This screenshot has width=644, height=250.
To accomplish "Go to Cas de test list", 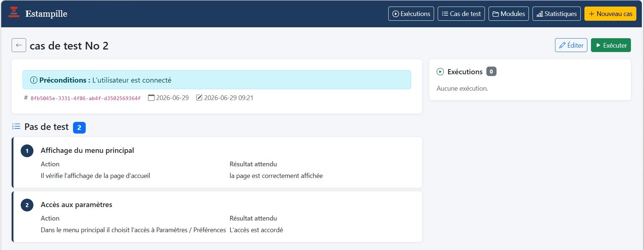I will click(x=461, y=14).
